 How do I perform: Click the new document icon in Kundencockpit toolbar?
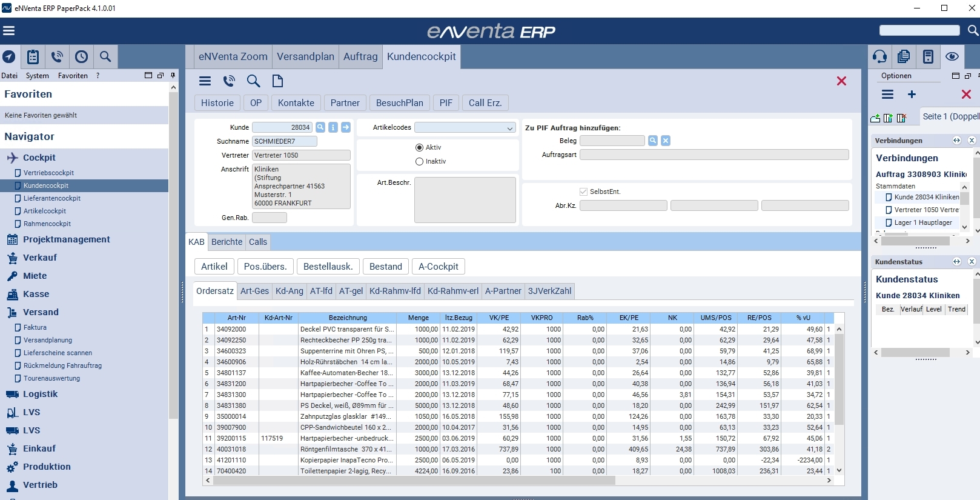[277, 81]
